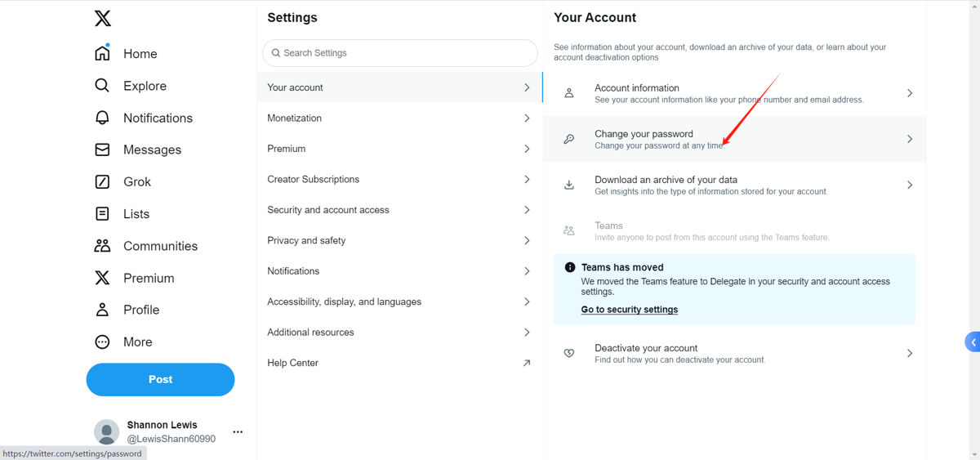Image resolution: width=980 pixels, height=460 pixels.
Task: Select Accessibility, display, and languages
Action: tap(344, 301)
